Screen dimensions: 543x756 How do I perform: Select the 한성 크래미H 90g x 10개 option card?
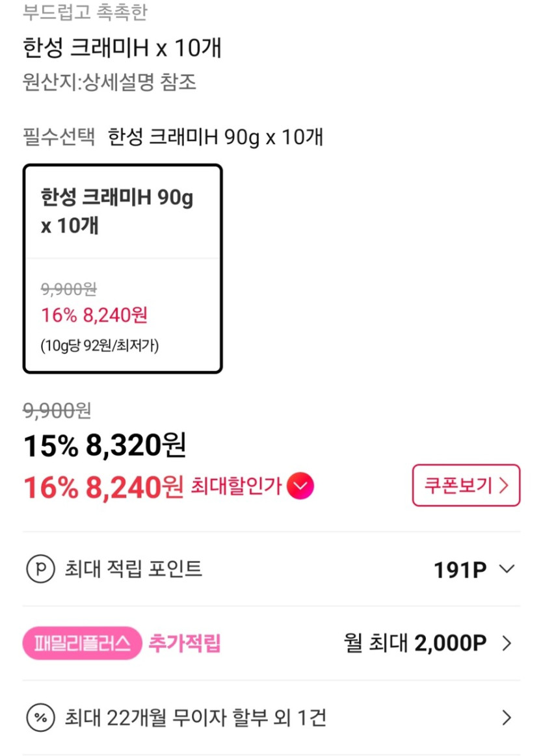pos(123,268)
